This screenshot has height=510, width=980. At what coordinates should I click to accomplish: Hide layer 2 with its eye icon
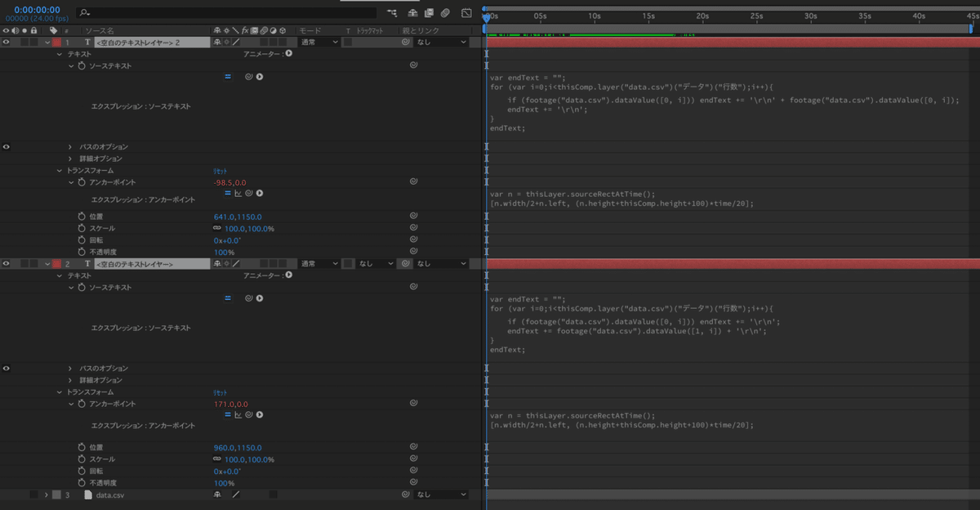pyautogui.click(x=7, y=264)
